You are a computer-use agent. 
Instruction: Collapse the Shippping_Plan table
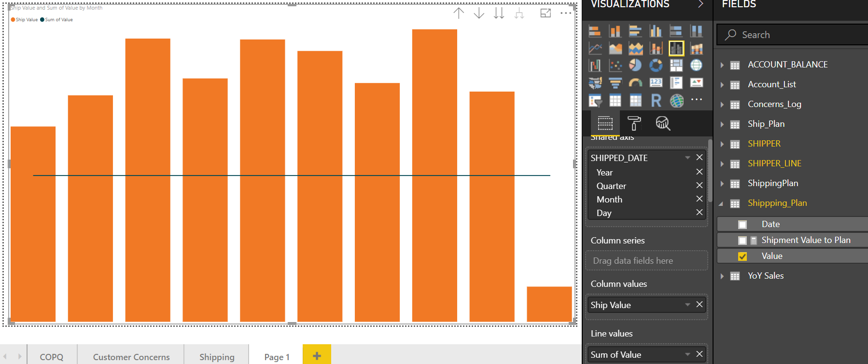pos(721,203)
